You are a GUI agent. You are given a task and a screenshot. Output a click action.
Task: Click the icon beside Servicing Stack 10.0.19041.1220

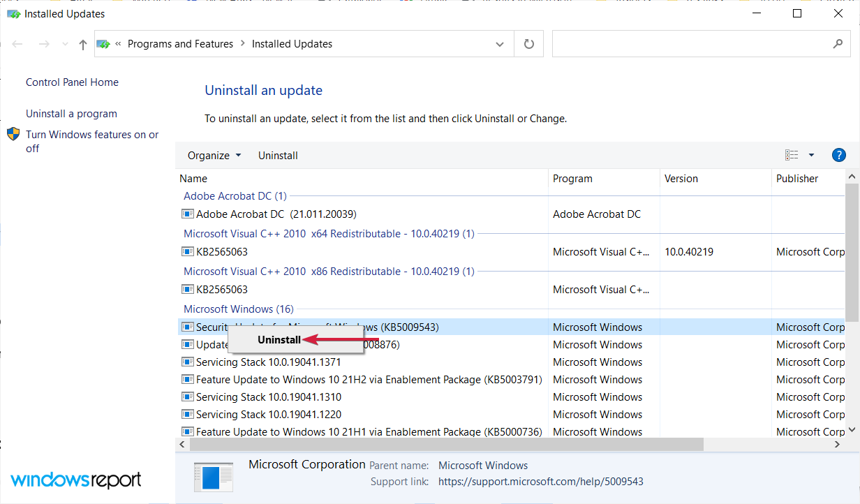tap(188, 415)
